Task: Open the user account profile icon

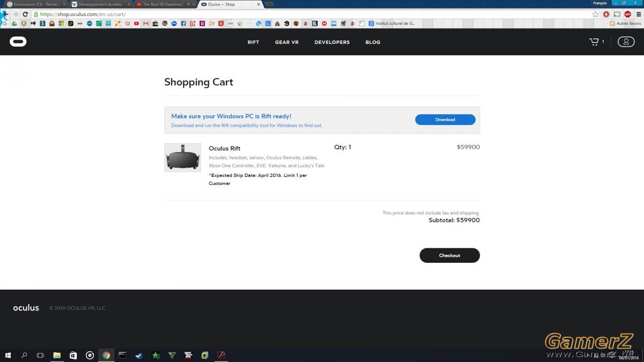Action: pos(626,42)
